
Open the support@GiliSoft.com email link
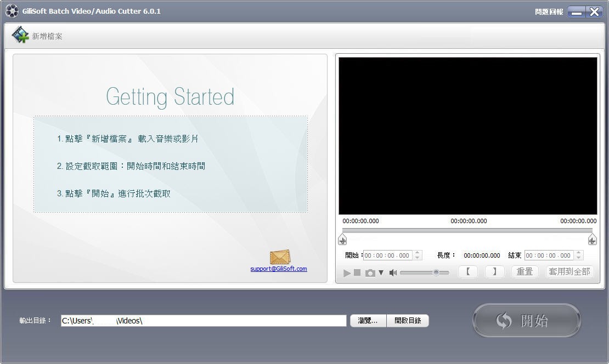pos(279,269)
